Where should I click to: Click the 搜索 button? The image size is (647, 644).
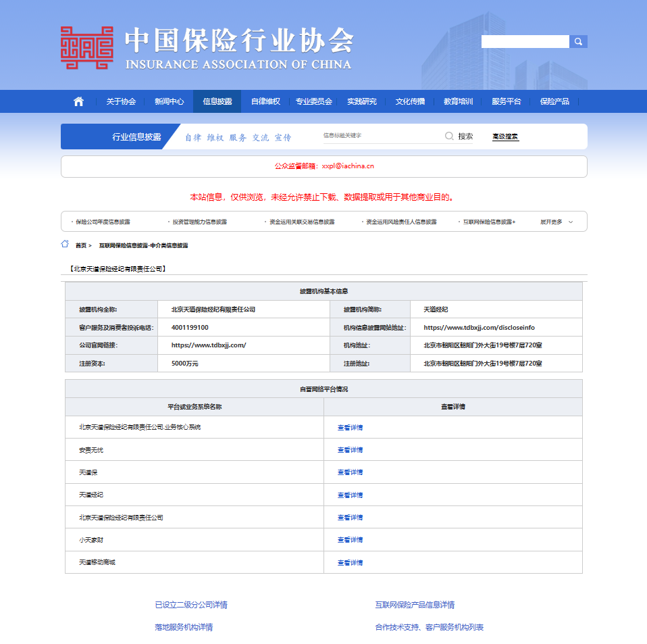click(465, 137)
